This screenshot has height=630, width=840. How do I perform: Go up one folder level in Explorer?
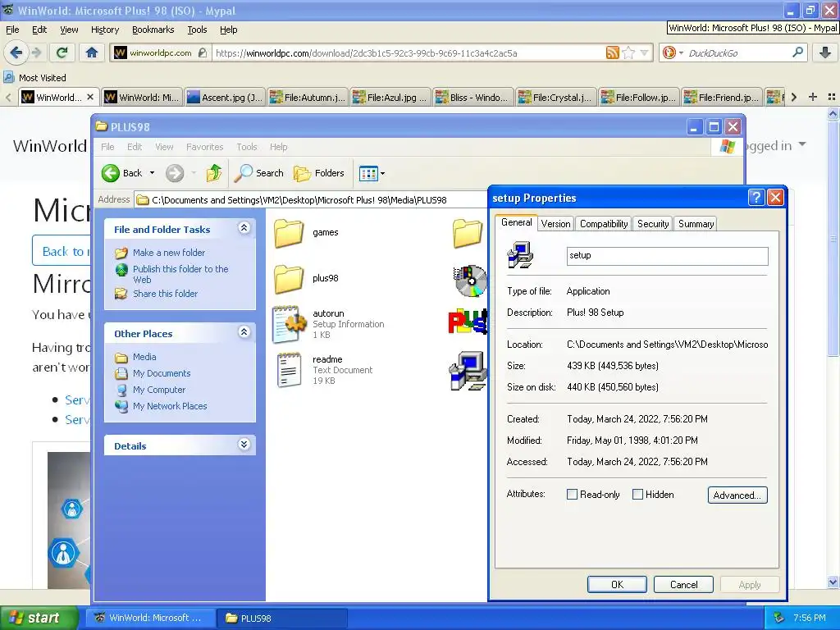coord(214,173)
